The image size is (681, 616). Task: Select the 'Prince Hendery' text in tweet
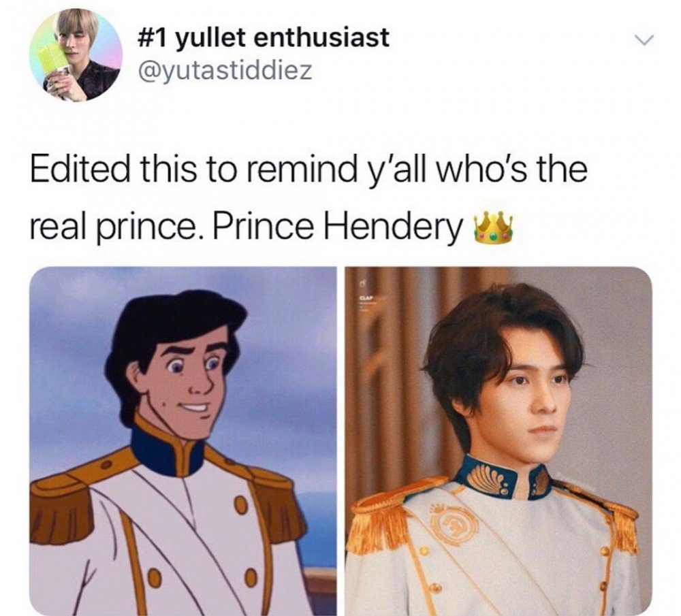coord(336,227)
